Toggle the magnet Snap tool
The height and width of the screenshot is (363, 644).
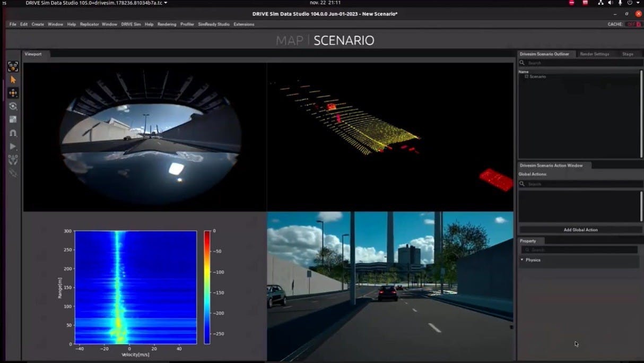coord(13,133)
